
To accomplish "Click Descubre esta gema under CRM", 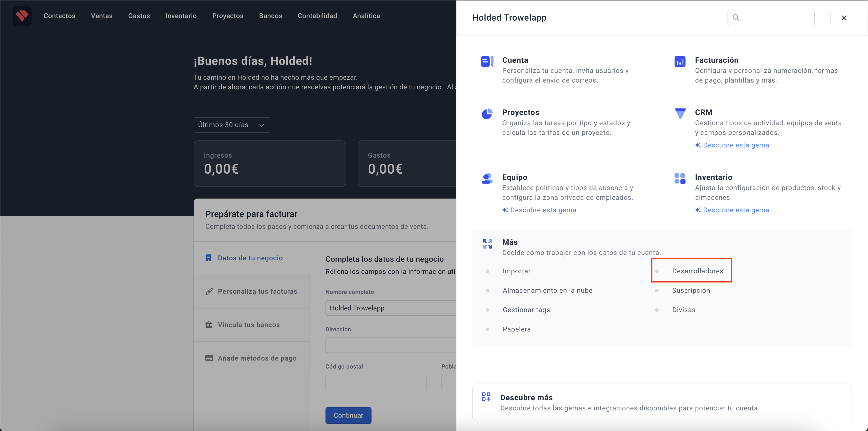I will click(x=736, y=145).
